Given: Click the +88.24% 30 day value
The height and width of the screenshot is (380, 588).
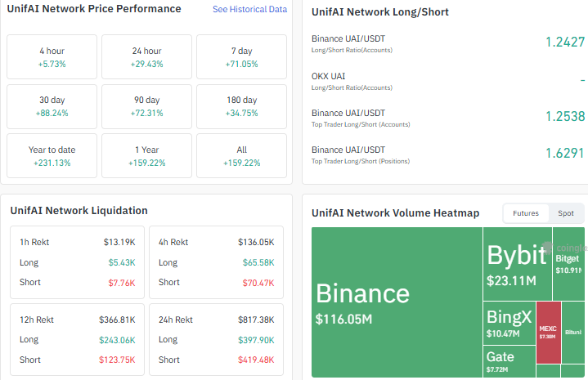Looking at the screenshot, I should coord(52,113).
